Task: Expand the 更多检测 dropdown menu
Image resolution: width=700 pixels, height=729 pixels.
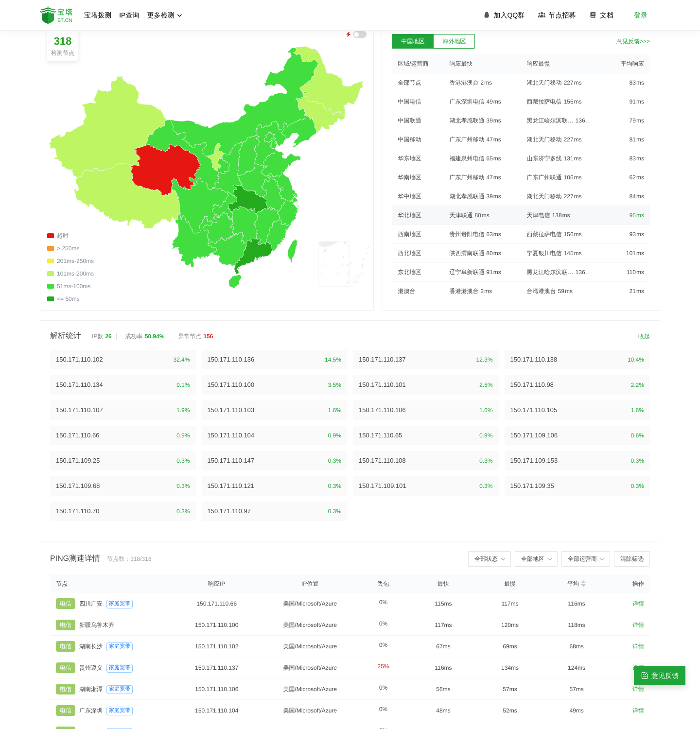Action: (165, 16)
